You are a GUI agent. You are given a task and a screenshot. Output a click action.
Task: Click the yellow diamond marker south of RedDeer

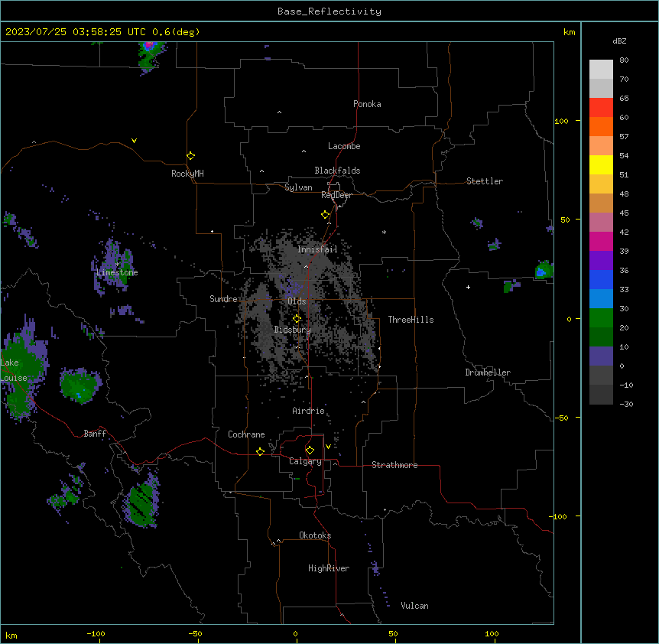click(x=326, y=215)
